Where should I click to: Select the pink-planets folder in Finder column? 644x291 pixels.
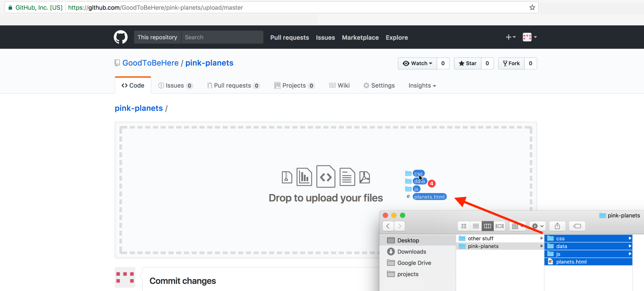pos(500,246)
